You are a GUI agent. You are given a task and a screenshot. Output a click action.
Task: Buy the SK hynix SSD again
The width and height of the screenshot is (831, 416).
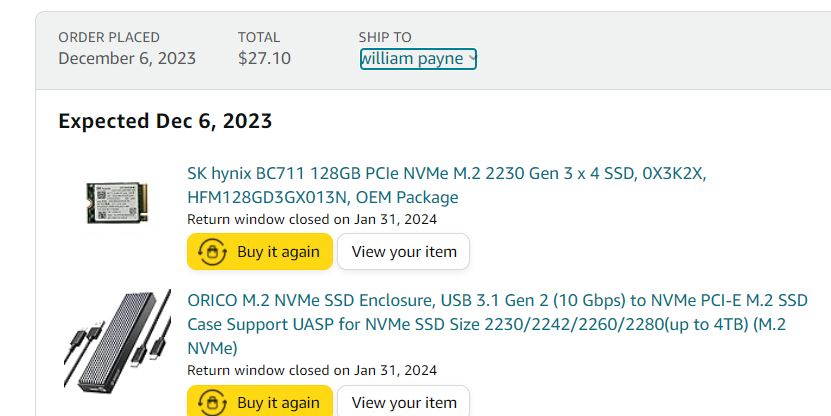[260, 252]
